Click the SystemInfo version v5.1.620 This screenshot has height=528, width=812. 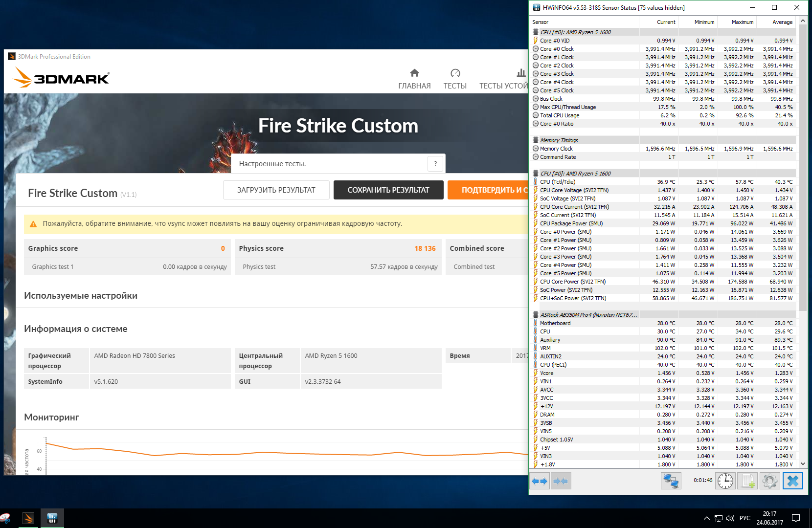(x=106, y=382)
